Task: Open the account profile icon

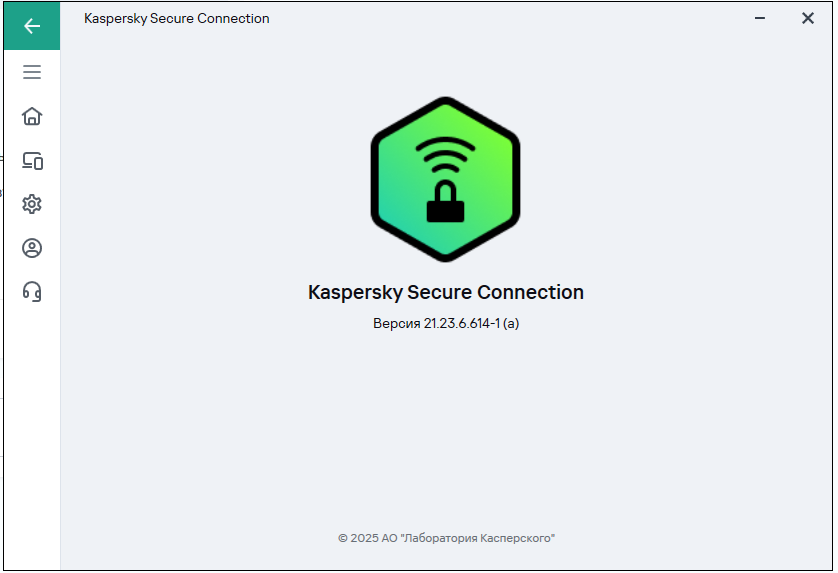Action: [x=32, y=248]
